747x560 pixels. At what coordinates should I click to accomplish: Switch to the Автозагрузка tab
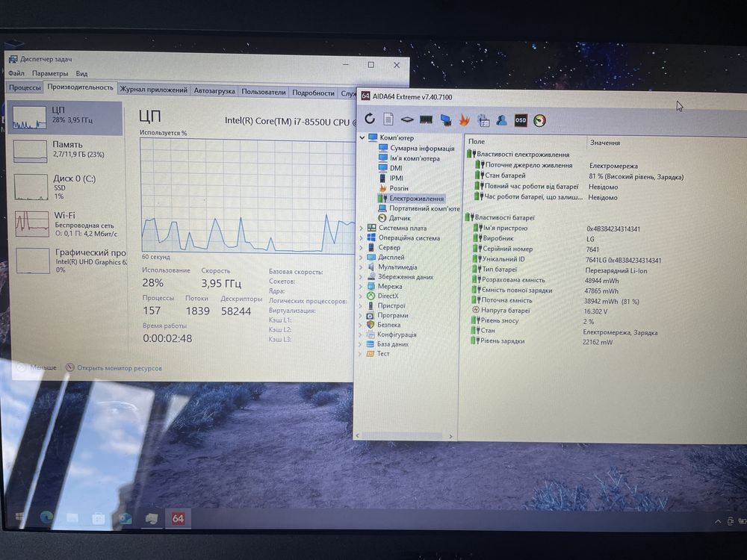(214, 90)
